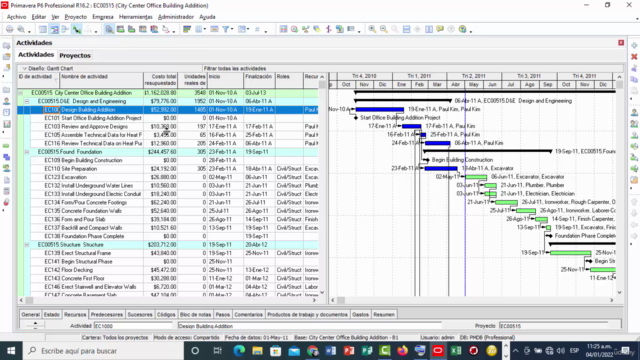The height and width of the screenshot is (360, 640).
Task: Open the Gastos details tab
Action: 360,315
